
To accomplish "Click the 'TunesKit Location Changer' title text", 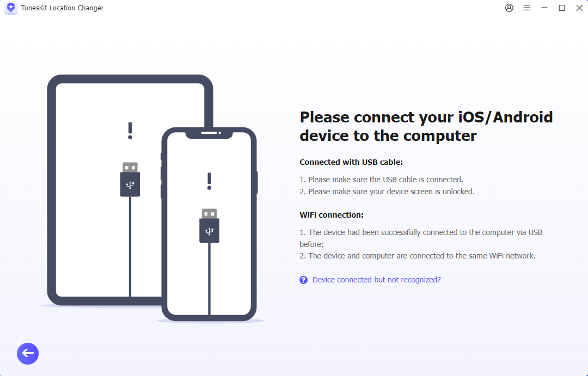I will point(62,8).
